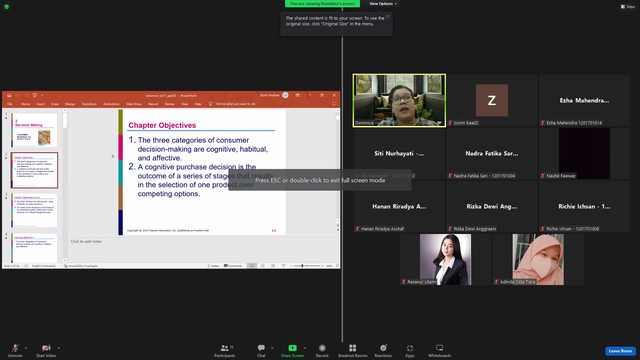Image resolution: width=640 pixels, height=360 pixels.
Task: Open Reactions menu
Action: (383, 350)
